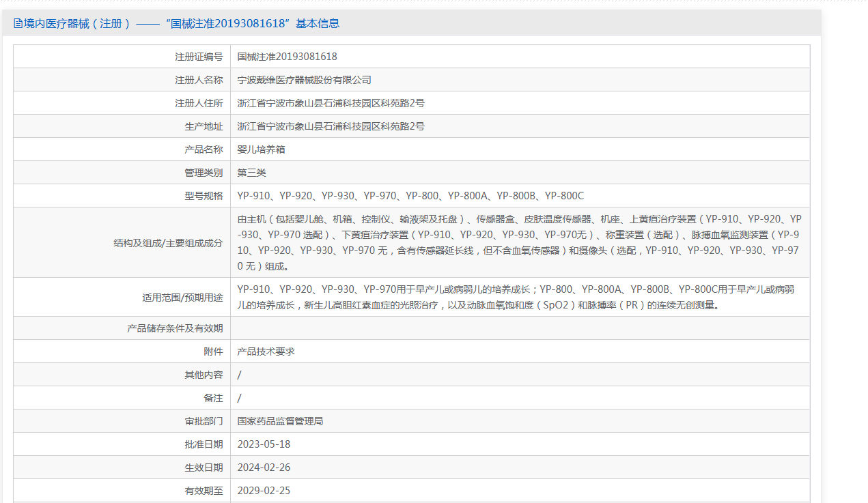Select the '批准日期' label cell
The image size is (868, 503).
pyautogui.click(x=122, y=444)
